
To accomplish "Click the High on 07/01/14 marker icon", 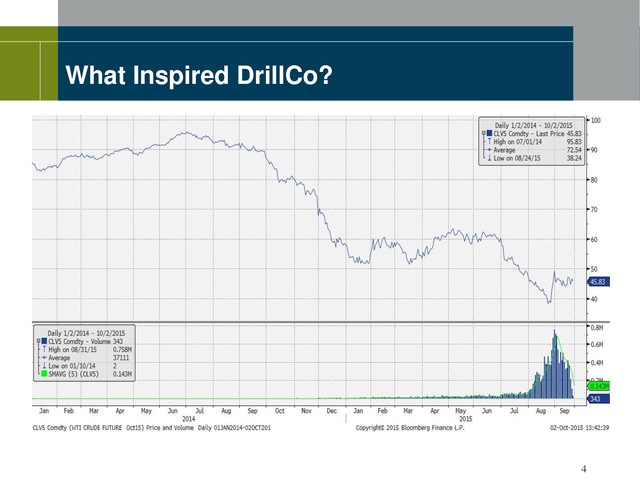I will [x=490, y=141].
